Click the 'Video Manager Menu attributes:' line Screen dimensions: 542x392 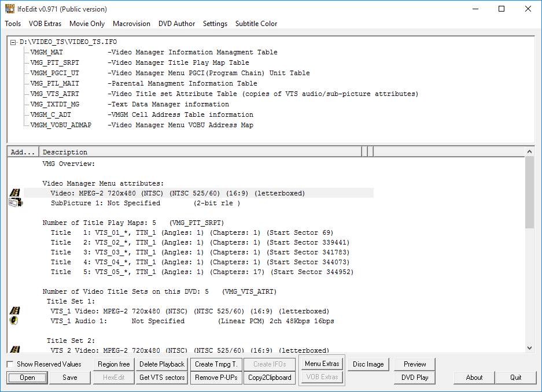click(103, 183)
